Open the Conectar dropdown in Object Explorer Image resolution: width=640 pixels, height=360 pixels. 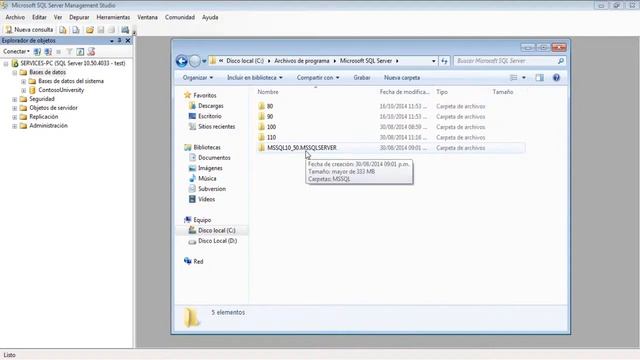pyautogui.click(x=16, y=51)
